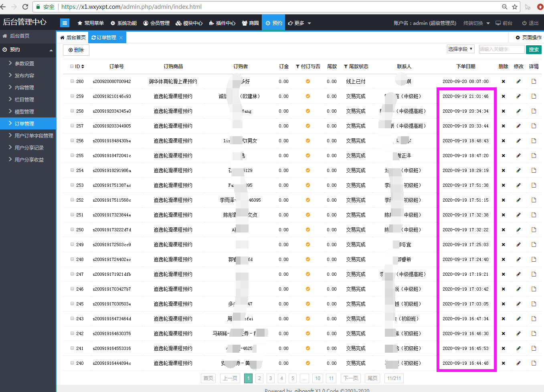This screenshot has width=544, height=392.
Task: Check the checkbox for order 257
Action: tap(72, 126)
